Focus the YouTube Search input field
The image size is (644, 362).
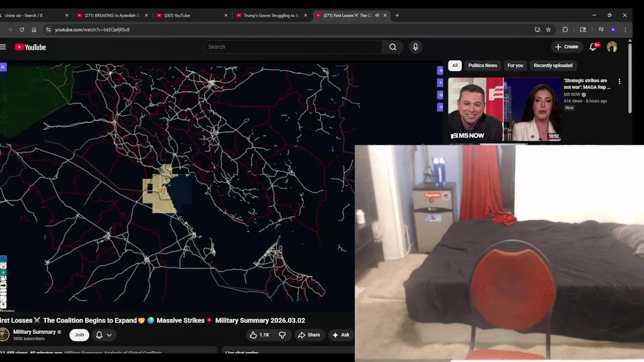tap(292, 47)
